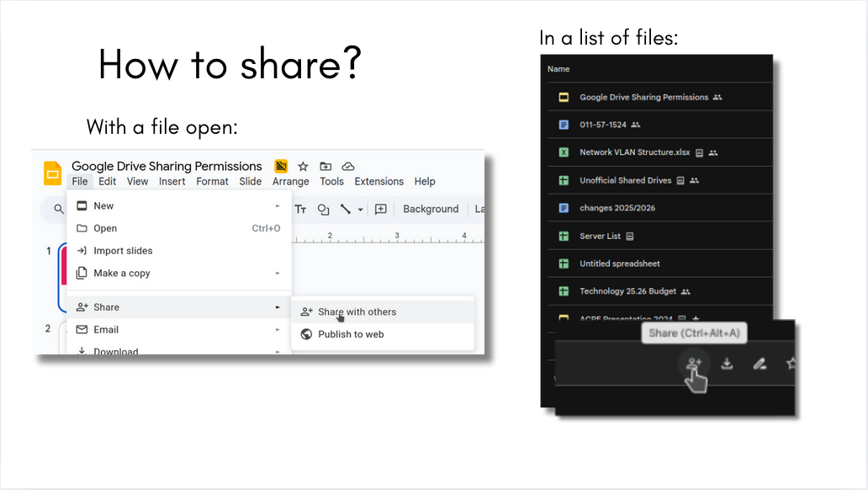
Task: Open the Arrange menu
Action: [291, 181]
